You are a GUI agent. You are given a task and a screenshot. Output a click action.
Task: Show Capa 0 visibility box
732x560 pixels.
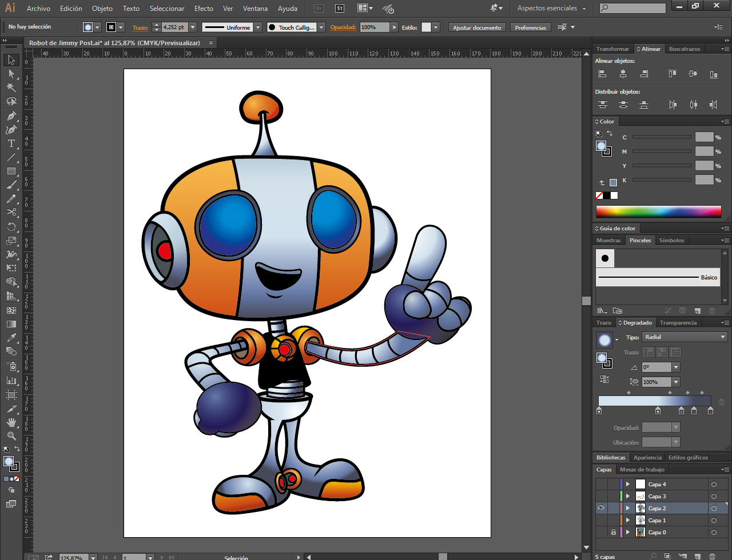(x=601, y=532)
